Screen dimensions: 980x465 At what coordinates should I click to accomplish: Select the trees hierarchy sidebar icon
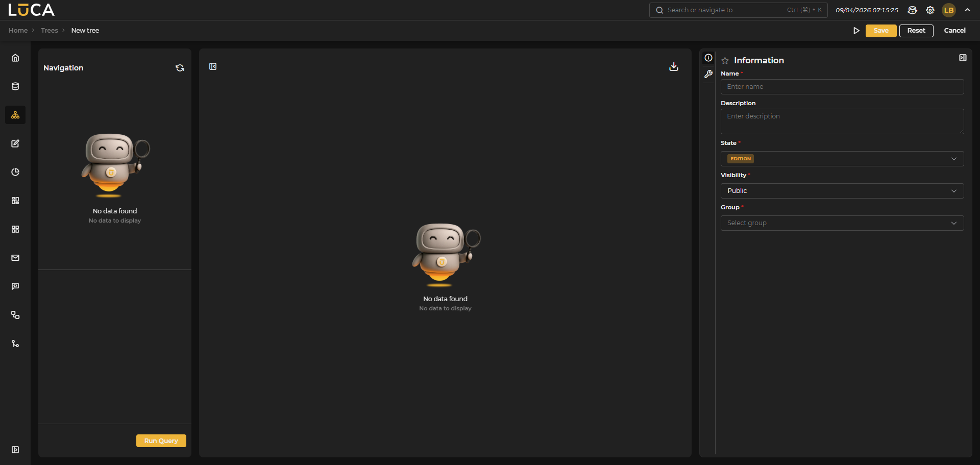15,115
